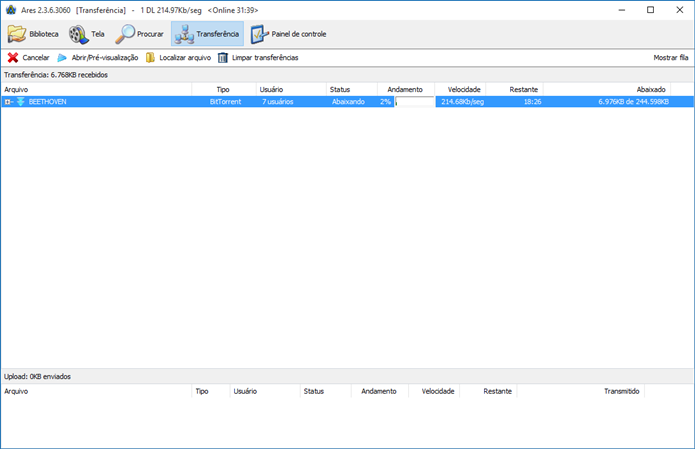Click the download arrow icon beside BEETHOVEN
This screenshot has height=449, width=695.
click(20, 102)
